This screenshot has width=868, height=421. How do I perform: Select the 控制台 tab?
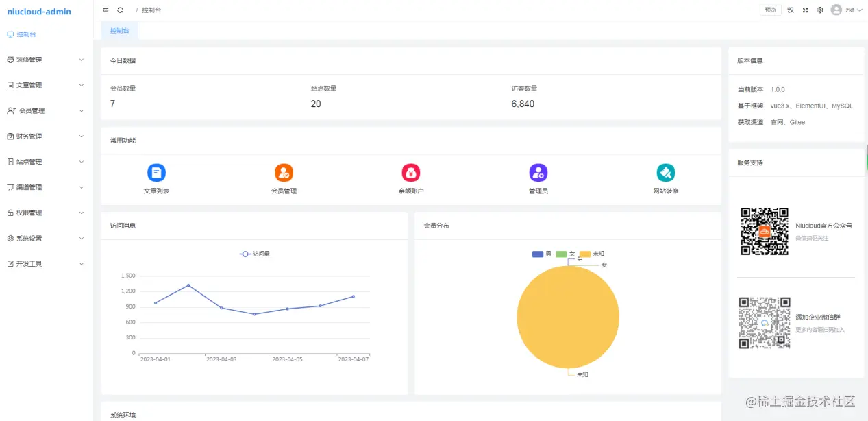(120, 31)
